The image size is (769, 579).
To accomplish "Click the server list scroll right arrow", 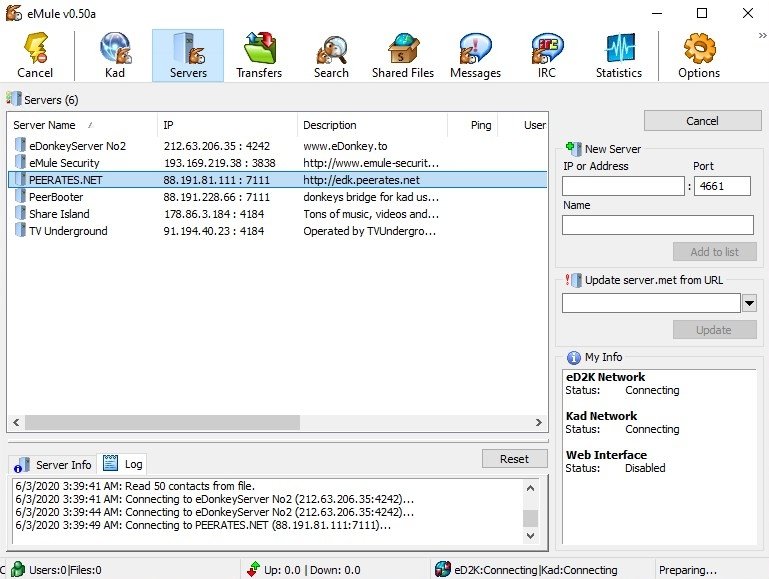I will [x=538, y=422].
